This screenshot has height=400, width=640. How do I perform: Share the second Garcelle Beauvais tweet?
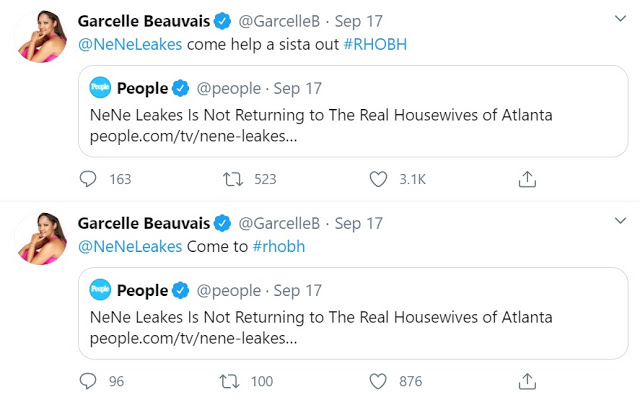(x=527, y=381)
